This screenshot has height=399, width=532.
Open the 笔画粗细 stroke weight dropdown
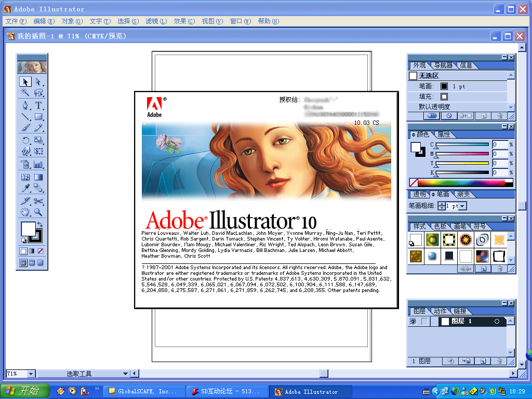tap(463, 206)
